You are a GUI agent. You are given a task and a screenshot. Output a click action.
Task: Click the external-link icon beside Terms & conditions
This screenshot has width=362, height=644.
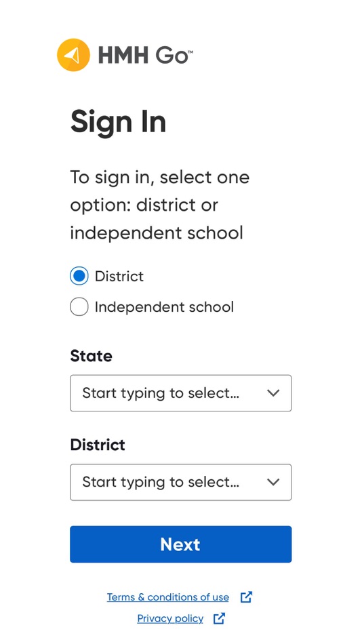point(245,597)
